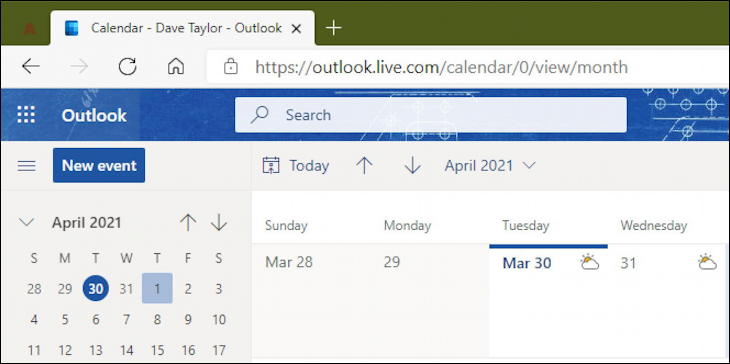This screenshot has height=364, width=730.
Task: Select the pinned tab at far left
Action: pos(29,29)
